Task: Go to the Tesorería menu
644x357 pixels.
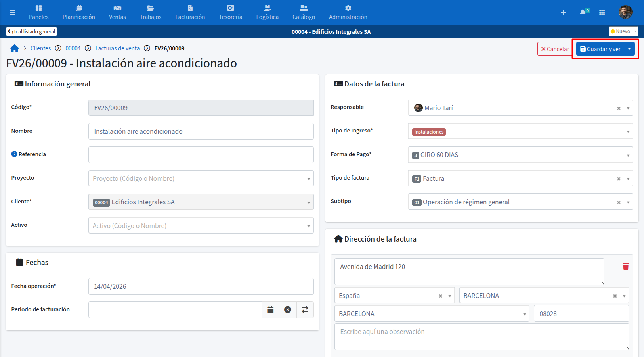Action: coord(230,12)
